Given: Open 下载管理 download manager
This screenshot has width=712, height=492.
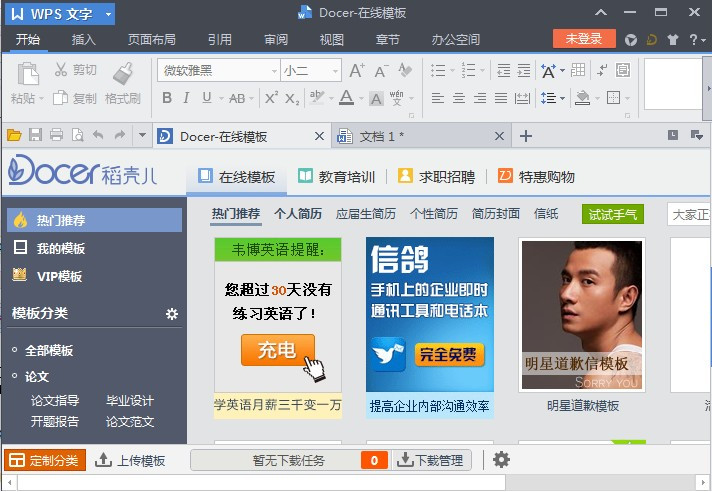Looking at the screenshot, I should tap(430, 460).
